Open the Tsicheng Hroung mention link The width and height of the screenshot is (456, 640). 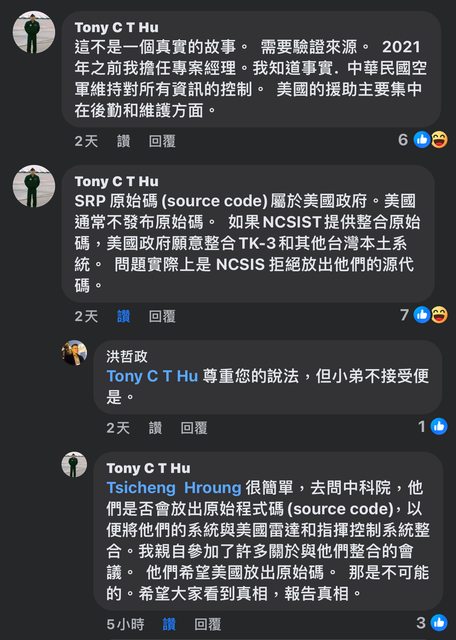(174, 488)
